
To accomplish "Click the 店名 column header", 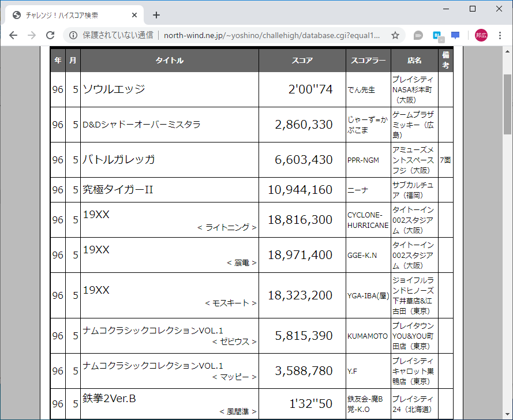I will pyautogui.click(x=414, y=60).
